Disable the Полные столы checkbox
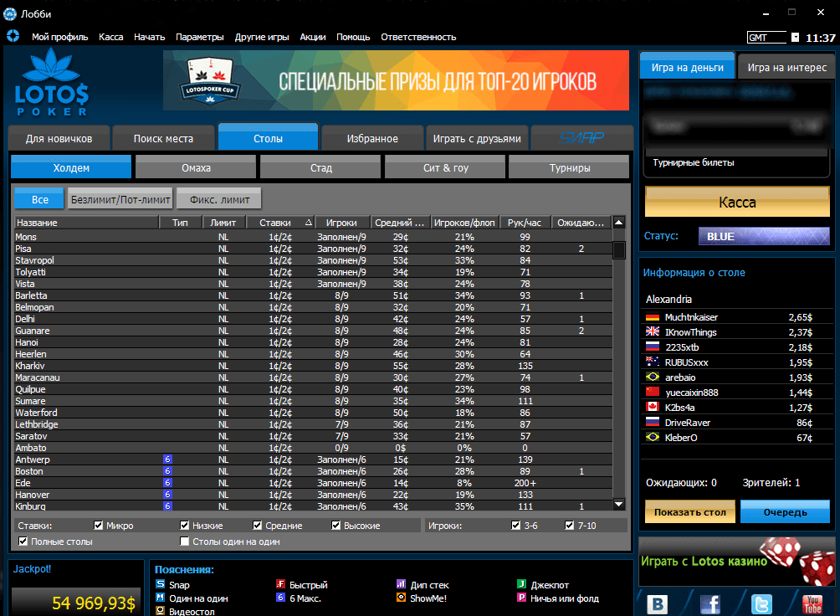This screenshot has width=840, height=616. [23, 542]
